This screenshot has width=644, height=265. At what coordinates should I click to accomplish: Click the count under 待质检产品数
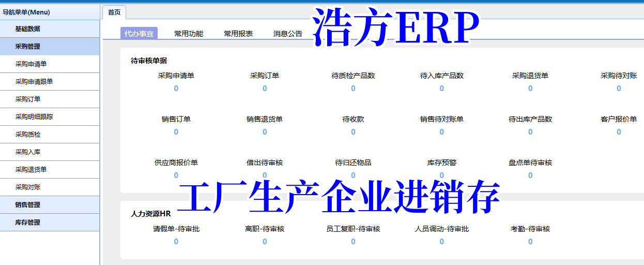(353, 89)
